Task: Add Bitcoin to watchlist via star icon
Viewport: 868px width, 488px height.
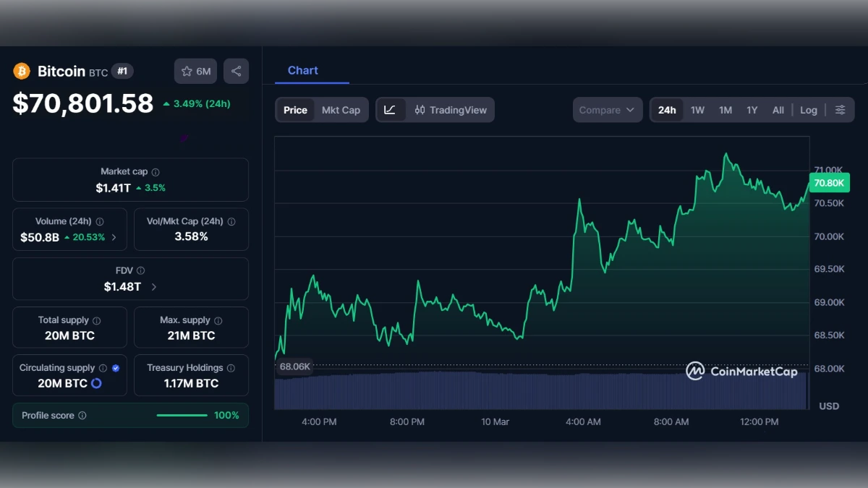Action: [187, 71]
